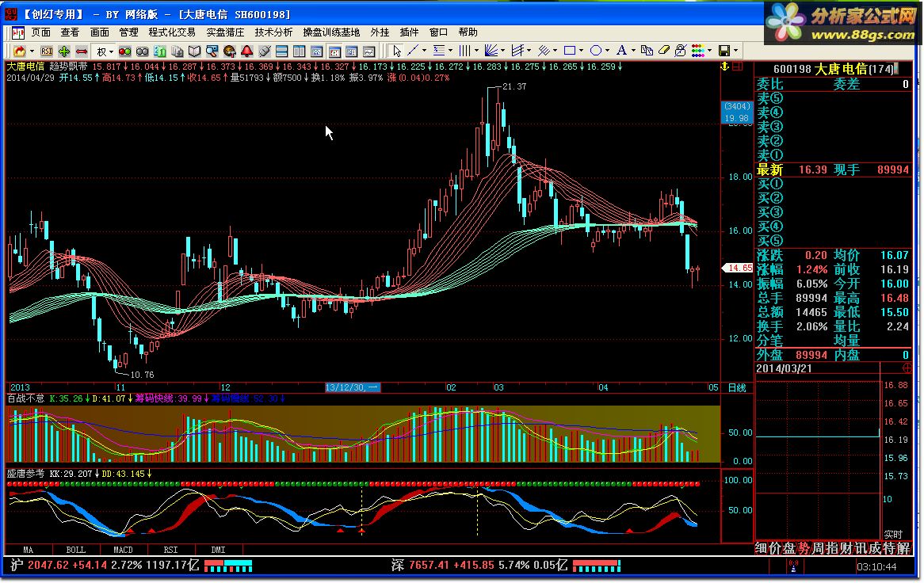924x583 pixels.
Task: Select the 细 tab in quote panel
Action: [762, 549]
